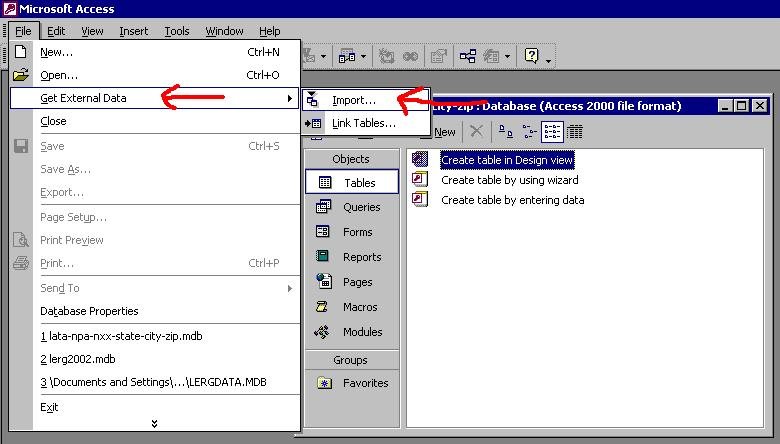Open the Relationships toolbar icon
Screen dimensions: 780x444
click(x=468, y=56)
